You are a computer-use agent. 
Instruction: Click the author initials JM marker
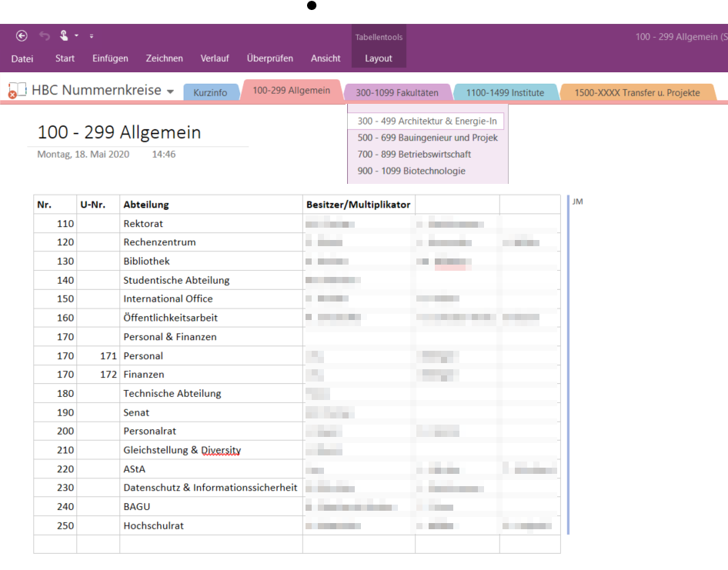pyautogui.click(x=576, y=202)
